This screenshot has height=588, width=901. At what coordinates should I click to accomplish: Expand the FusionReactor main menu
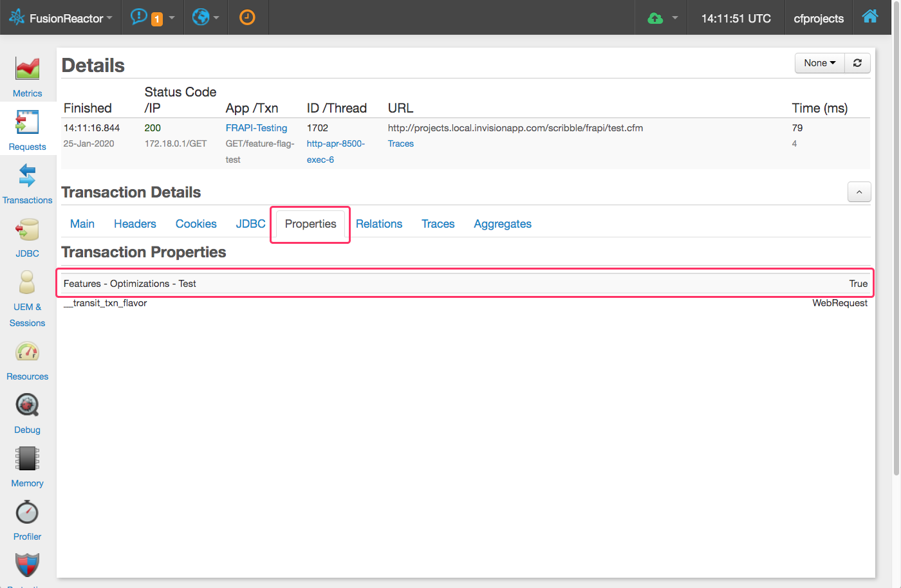tap(61, 18)
